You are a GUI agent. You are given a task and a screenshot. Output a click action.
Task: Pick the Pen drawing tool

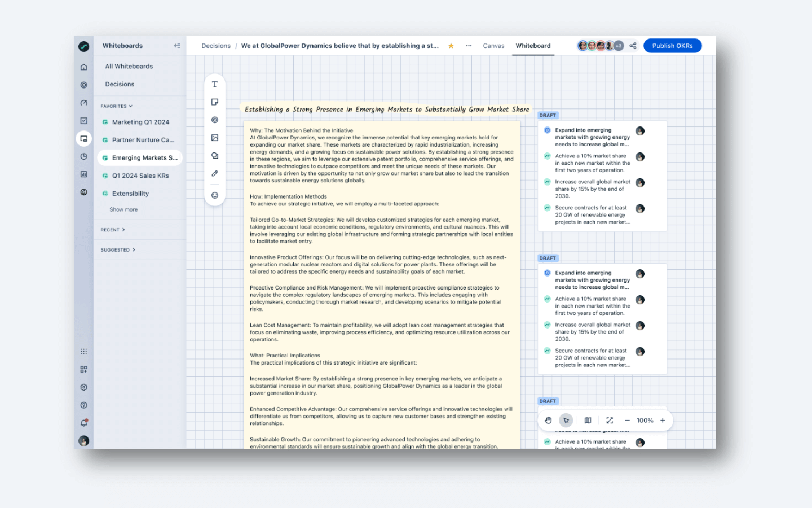coord(215,173)
